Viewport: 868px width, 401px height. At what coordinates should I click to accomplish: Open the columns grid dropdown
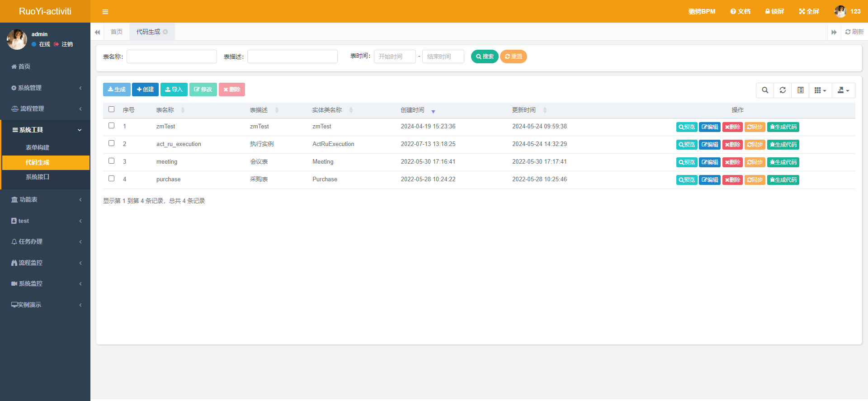pos(820,90)
